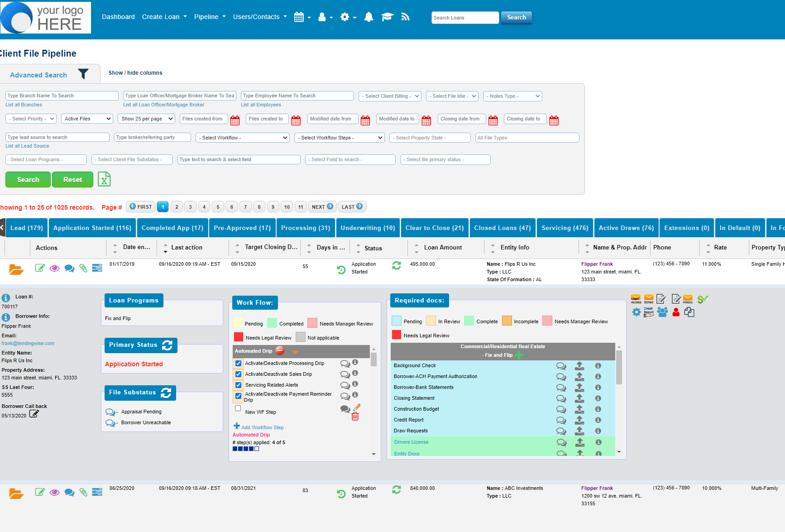The width and height of the screenshot is (785, 532).
Task: Open the Create Loan menu
Action: point(164,17)
